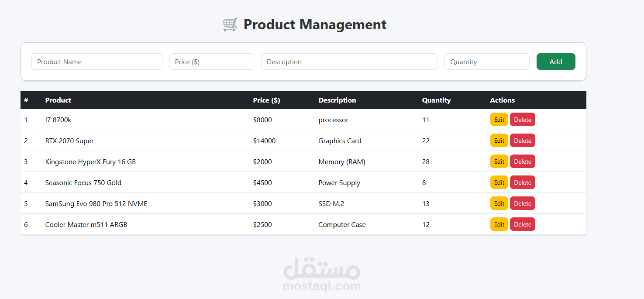
Task: Click the $2000 price cell
Action: pos(262,162)
